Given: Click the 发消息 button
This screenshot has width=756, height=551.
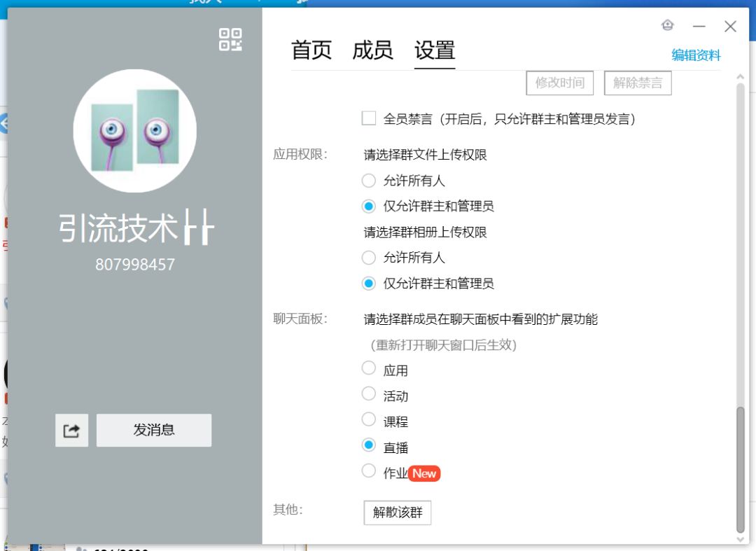Looking at the screenshot, I should 154,430.
